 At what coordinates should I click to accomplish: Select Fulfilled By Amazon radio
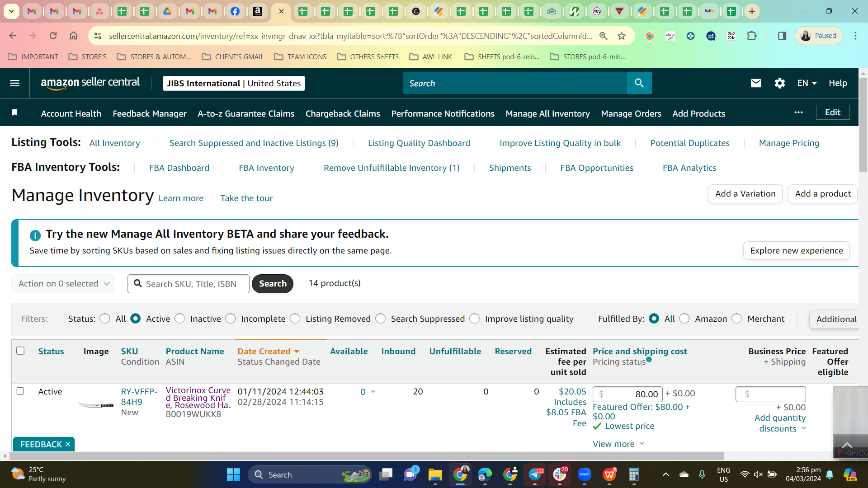click(x=684, y=319)
